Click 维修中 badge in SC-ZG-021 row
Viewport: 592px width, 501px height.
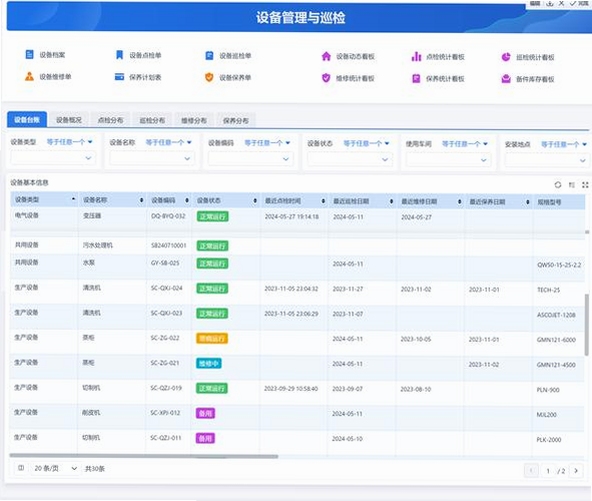(209, 364)
